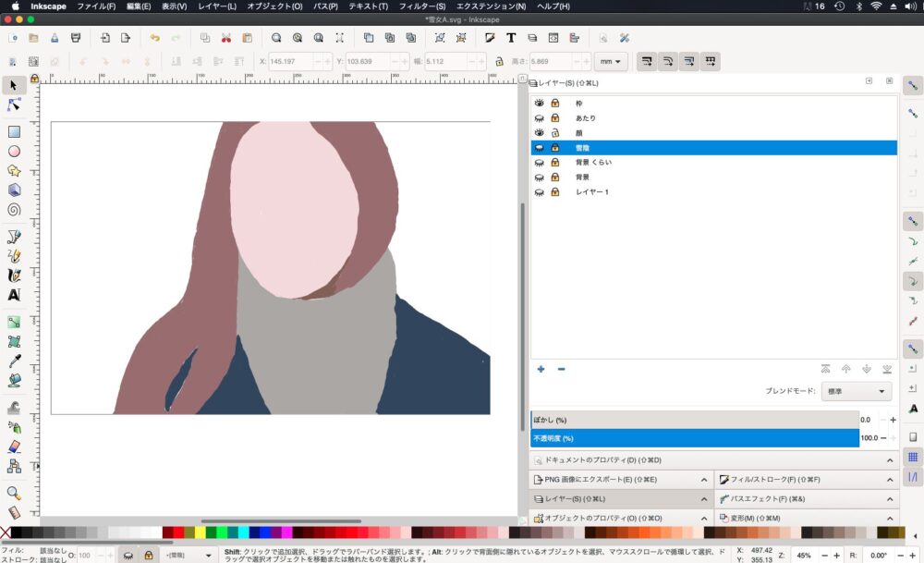
Task: Open the units dropdown showing mm
Action: coord(610,62)
